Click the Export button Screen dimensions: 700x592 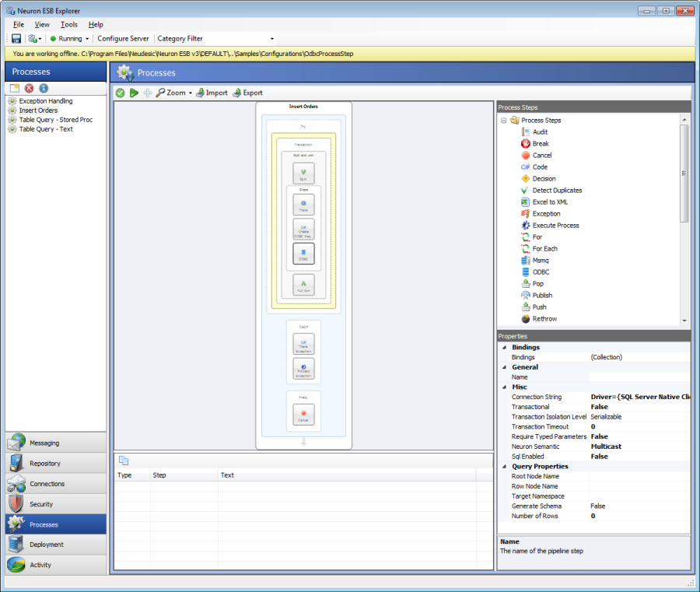tap(248, 93)
